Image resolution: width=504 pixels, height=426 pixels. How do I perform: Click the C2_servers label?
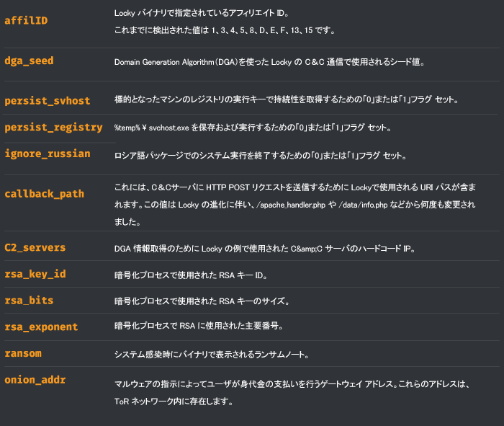pos(35,248)
